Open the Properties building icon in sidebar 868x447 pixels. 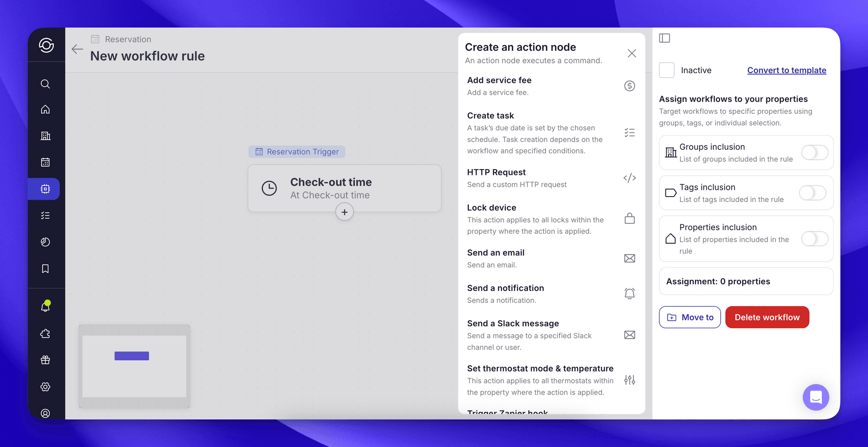pyautogui.click(x=45, y=136)
